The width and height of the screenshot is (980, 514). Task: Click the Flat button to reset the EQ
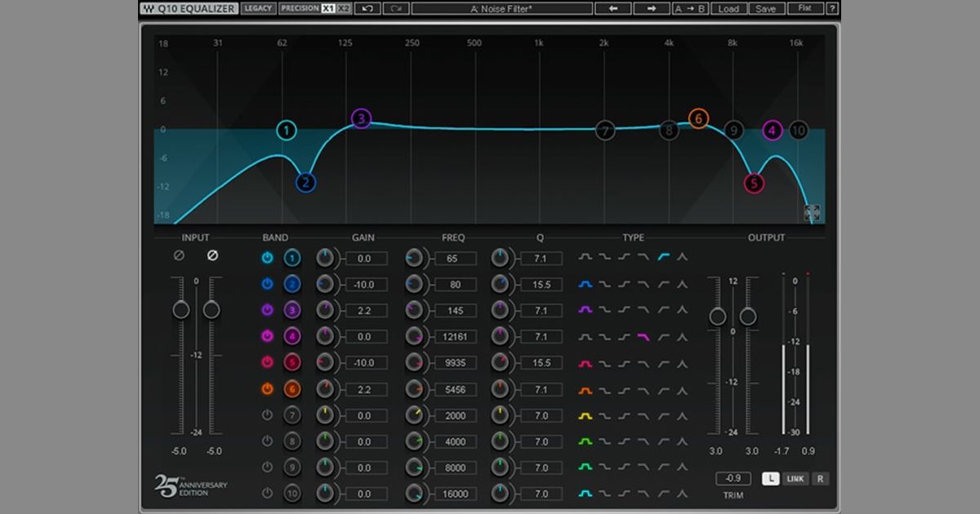coord(804,8)
